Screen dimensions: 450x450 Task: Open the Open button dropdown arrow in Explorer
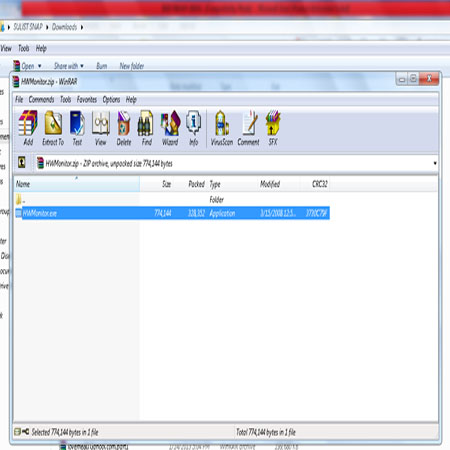click(x=40, y=66)
